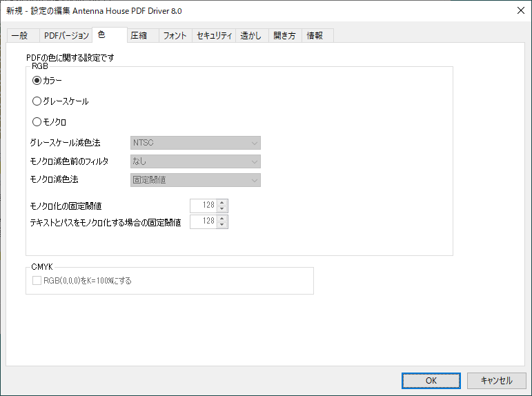Viewport: 532px width, 396px height.
Task: Switch to the 一般 tab
Action: 23,36
